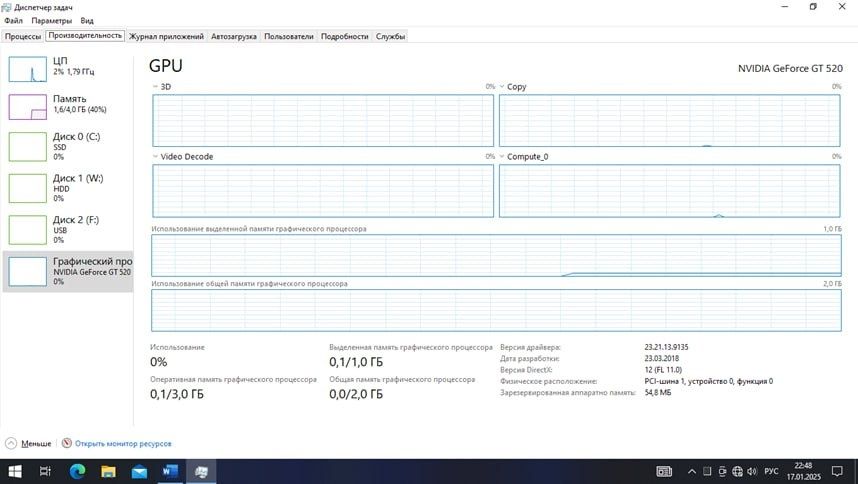Click the NVIDIA GeForce GT 520 header text
The image size is (858, 484).
[x=790, y=68]
